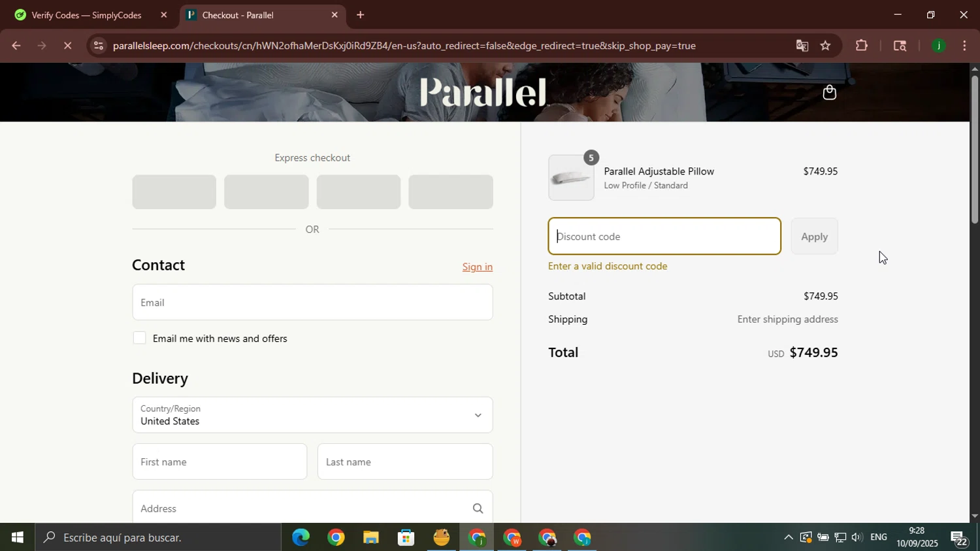
Task: Click the Address input field
Action: [x=312, y=508]
